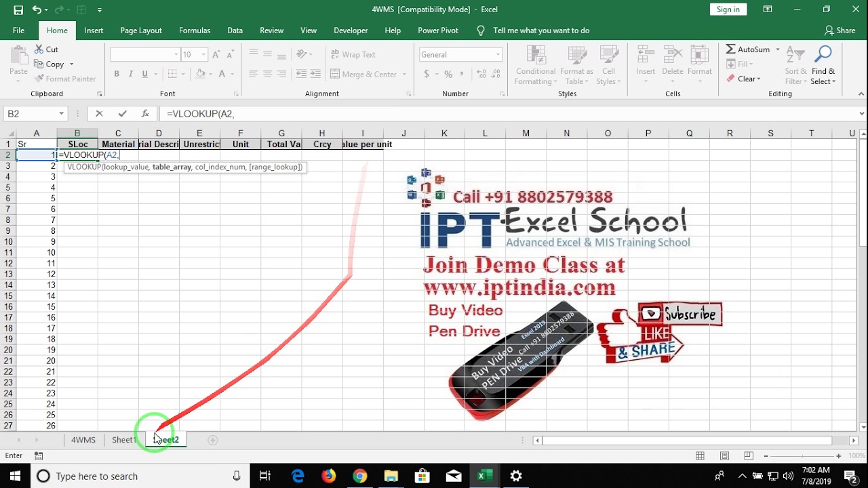Viewport: 868px width, 488px height.
Task: Click the Page Layout view icon in status bar
Action: (724, 456)
